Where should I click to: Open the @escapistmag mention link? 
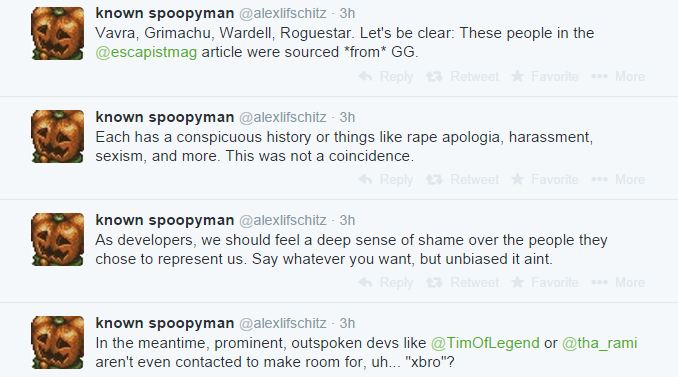tap(146, 52)
